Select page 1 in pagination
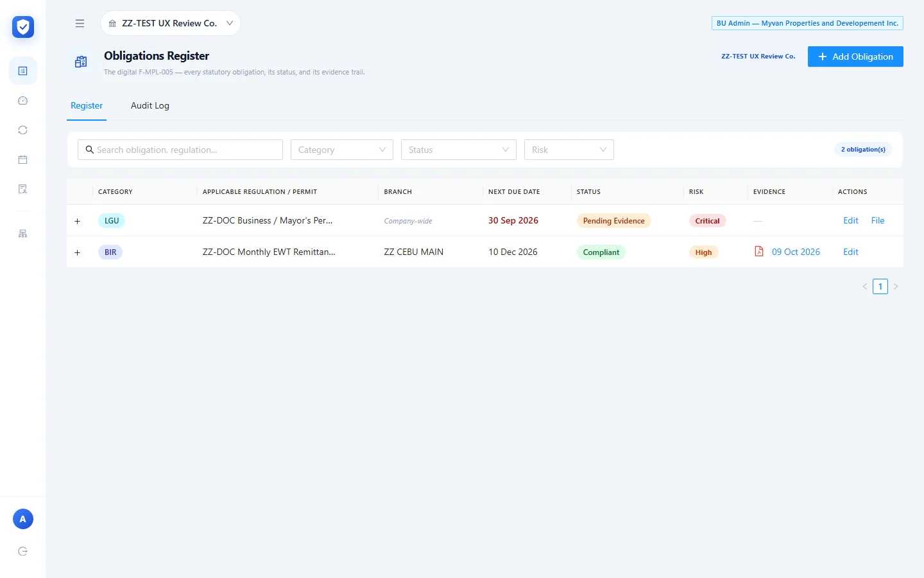 tap(880, 286)
